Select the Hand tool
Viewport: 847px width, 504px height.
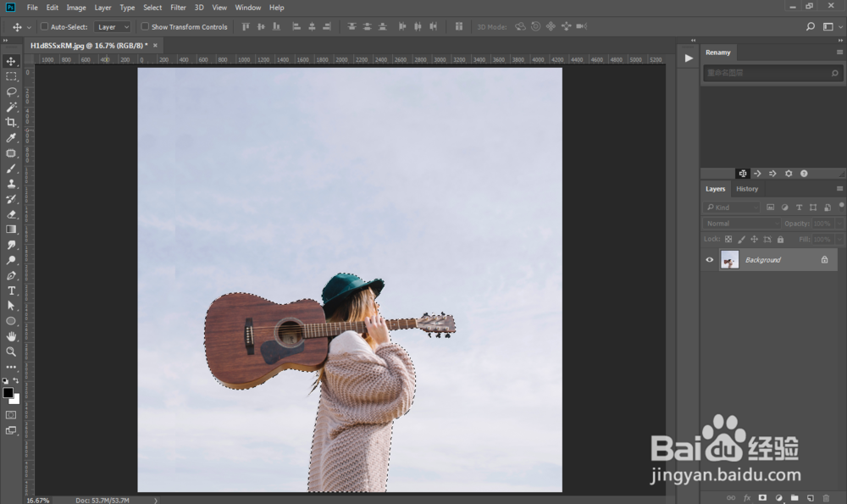pos(11,336)
